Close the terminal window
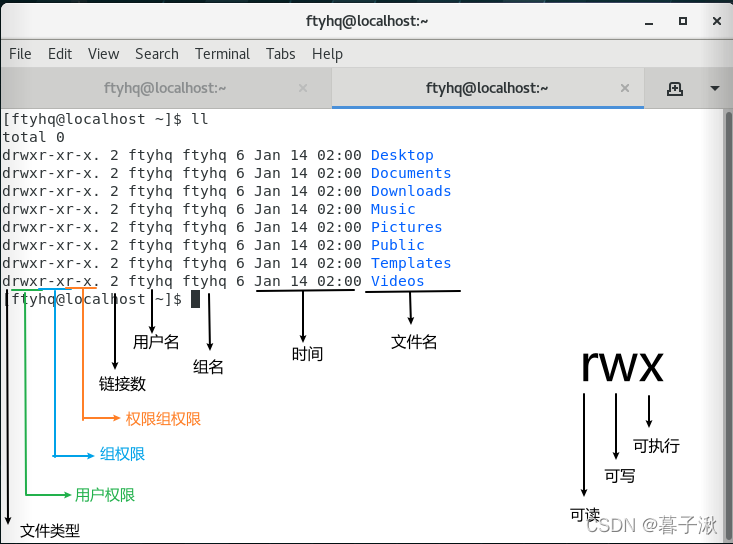This screenshot has height=544, width=733. (717, 21)
